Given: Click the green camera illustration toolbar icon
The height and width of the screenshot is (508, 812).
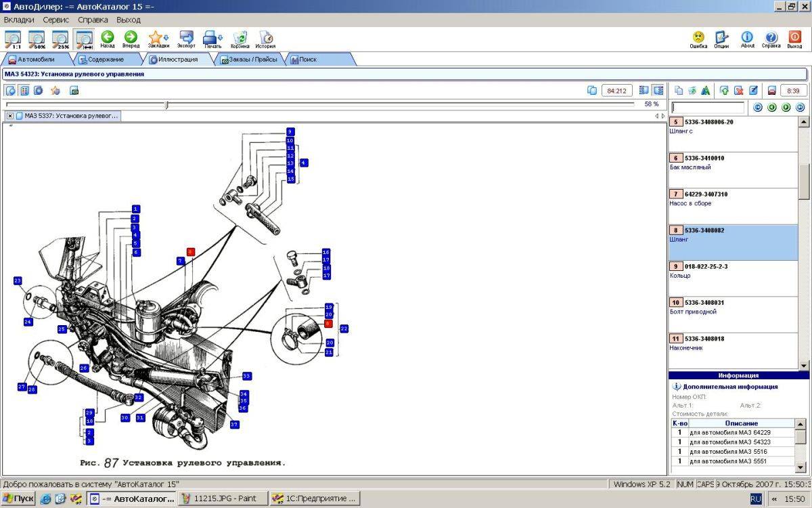Looking at the screenshot, I should point(74,90).
